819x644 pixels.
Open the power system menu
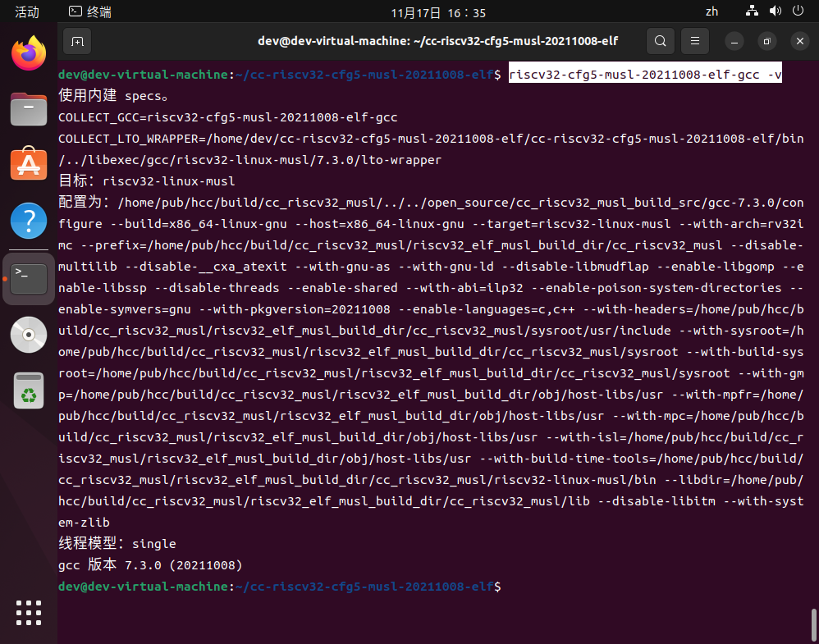(798, 12)
